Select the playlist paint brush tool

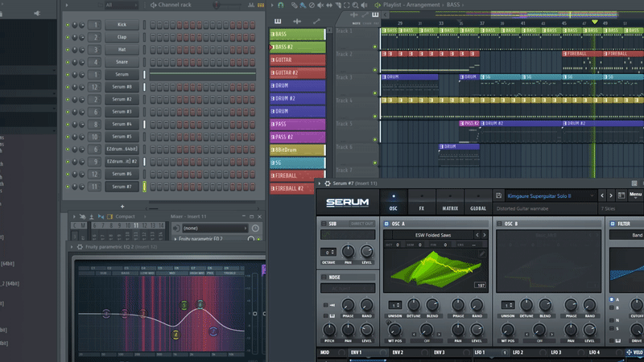coord(303,5)
